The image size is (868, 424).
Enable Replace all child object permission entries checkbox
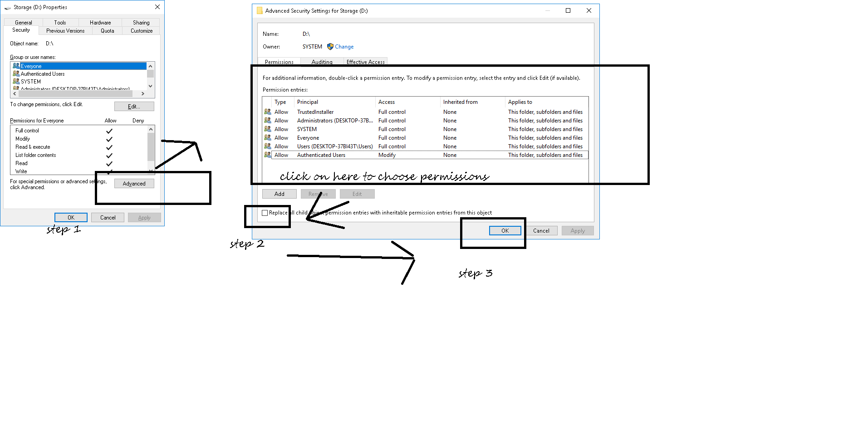pos(265,213)
